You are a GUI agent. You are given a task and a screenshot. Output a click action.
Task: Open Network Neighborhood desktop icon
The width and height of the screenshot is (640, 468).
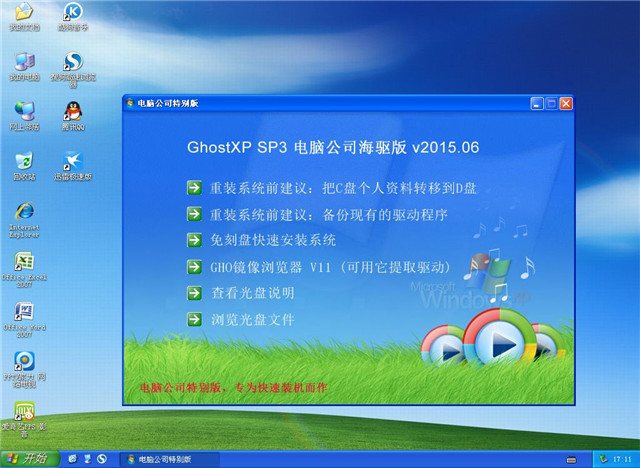tap(23, 112)
